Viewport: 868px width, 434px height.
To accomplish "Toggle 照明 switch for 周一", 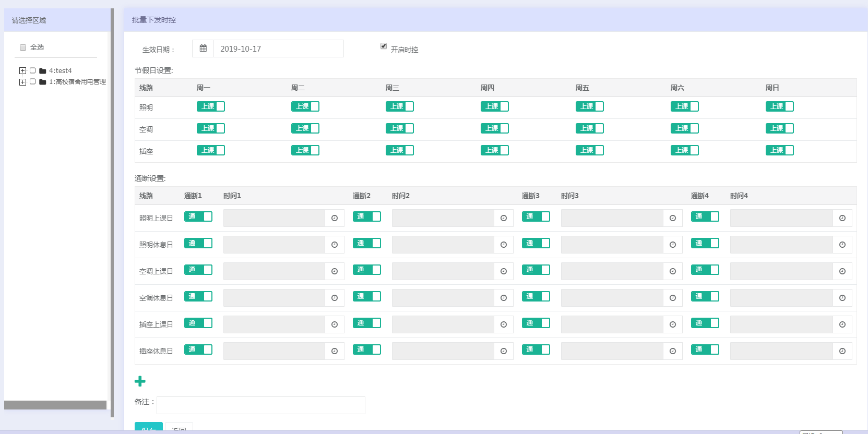I will 210,106.
